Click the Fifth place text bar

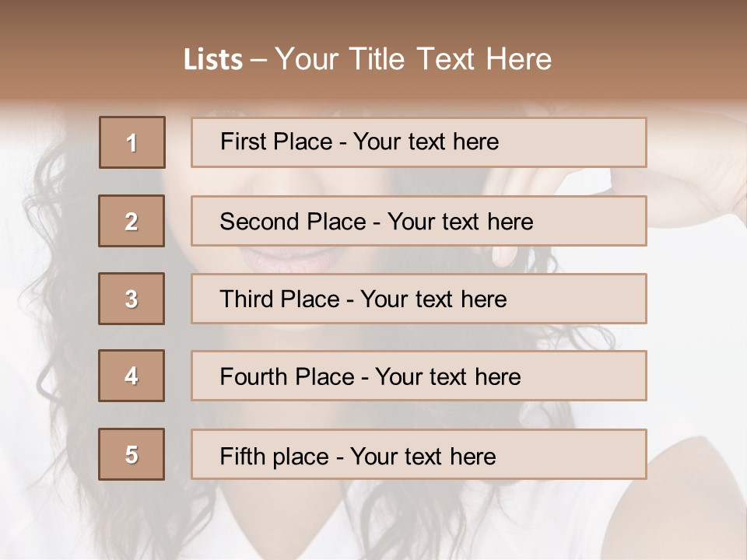coord(419,454)
